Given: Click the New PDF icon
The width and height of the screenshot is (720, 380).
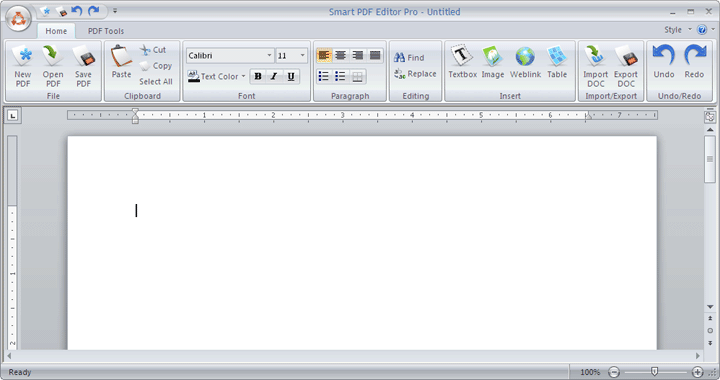Looking at the screenshot, I should click(23, 67).
